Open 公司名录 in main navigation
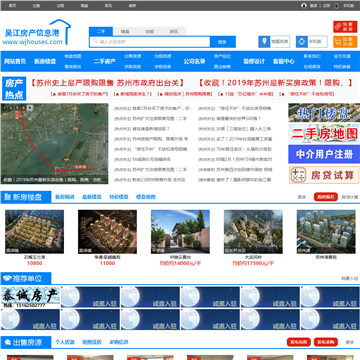 (194, 61)
